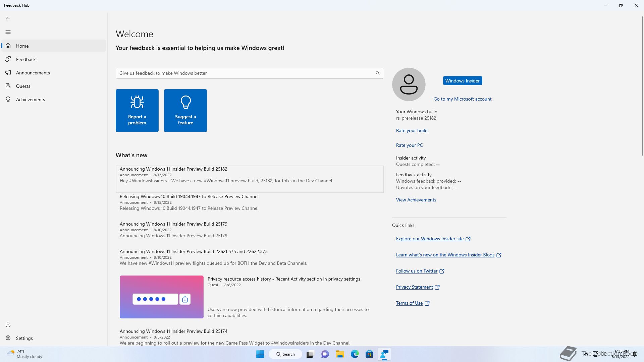Click external-link icon beside Privacy Statement

pyautogui.click(x=437, y=287)
